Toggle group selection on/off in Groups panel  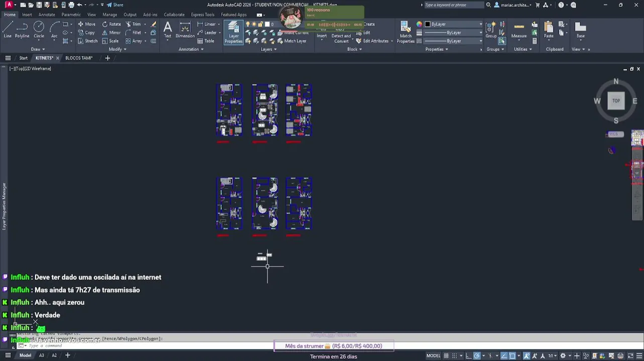point(502,41)
